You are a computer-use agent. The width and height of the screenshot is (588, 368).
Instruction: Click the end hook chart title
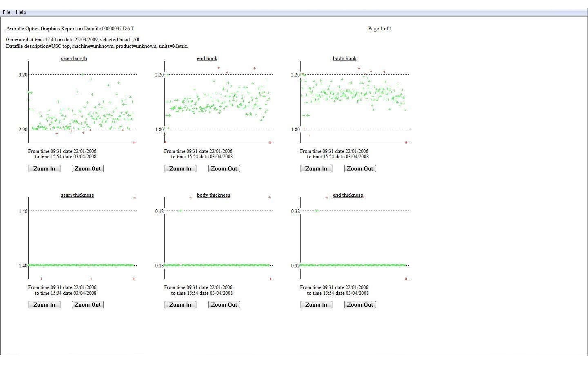click(x=207, y=58)
